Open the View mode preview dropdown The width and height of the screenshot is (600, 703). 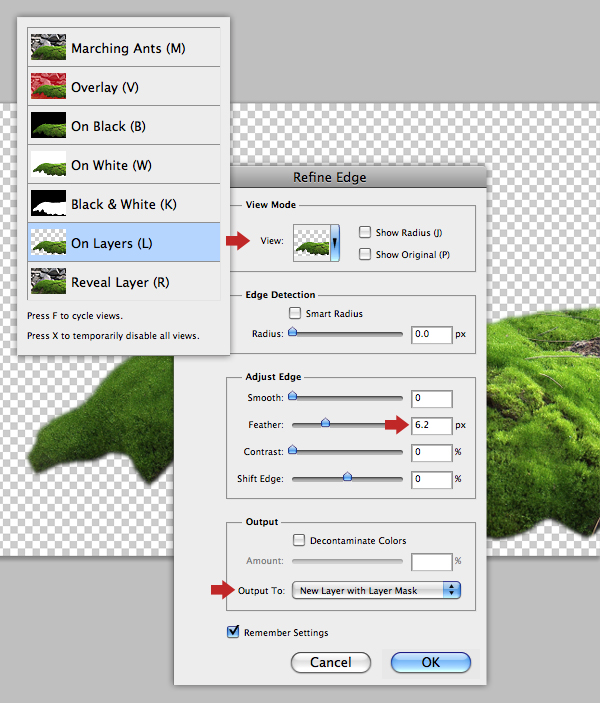(316, 243)
